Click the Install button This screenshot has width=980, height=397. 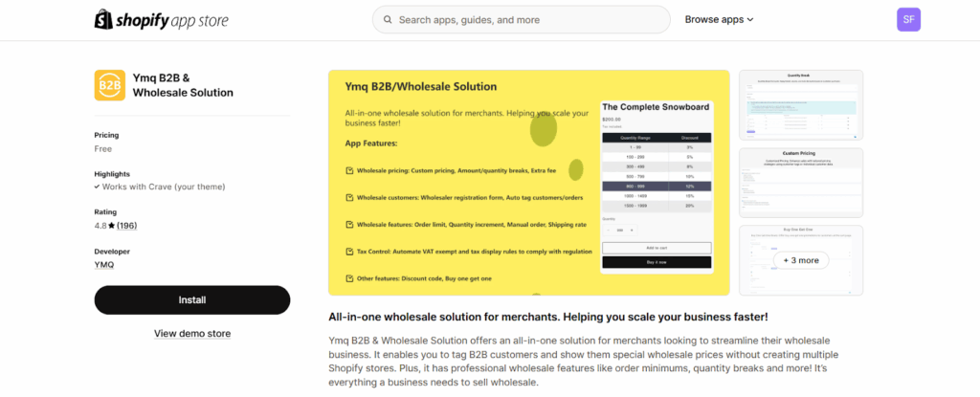pyautogui.click(x=192, y=300)
